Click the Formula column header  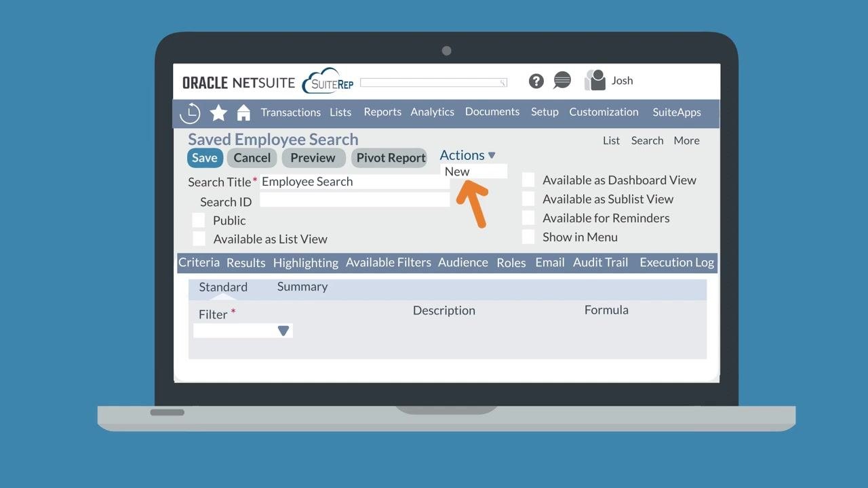click(606, 310)
